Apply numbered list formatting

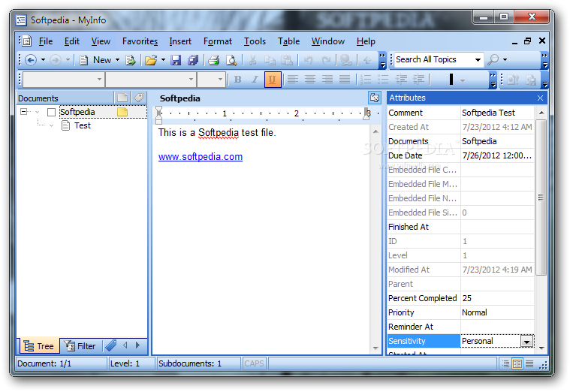[366, 80]
